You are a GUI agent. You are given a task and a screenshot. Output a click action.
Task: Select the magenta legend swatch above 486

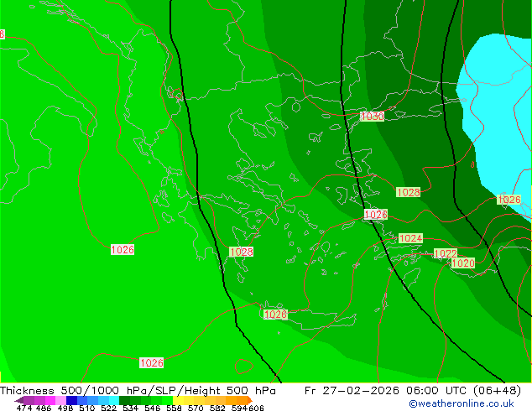[50, 400]
